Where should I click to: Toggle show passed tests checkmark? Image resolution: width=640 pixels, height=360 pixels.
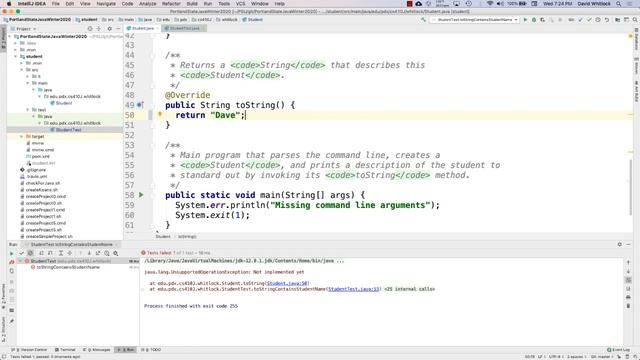coord(21,253)
